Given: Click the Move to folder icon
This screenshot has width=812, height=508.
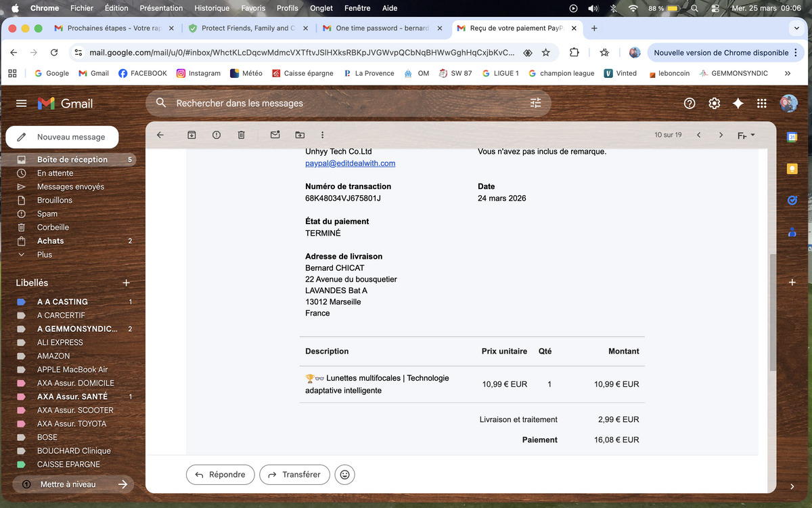Looking at the screenshot, I should point(300,135).
